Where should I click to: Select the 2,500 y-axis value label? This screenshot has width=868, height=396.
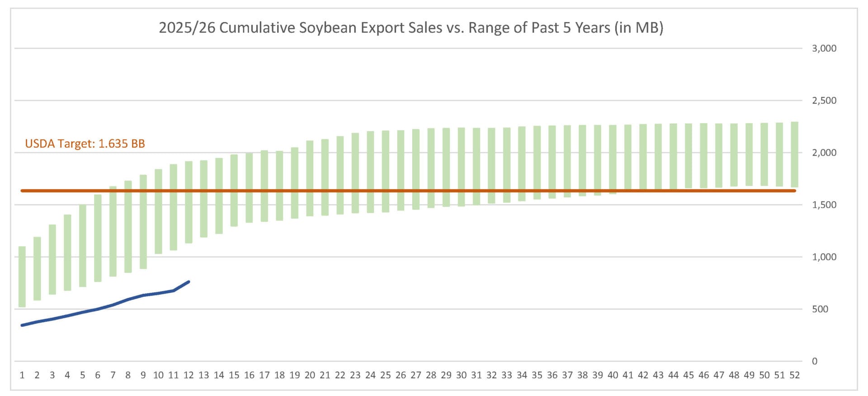point(824,100)
